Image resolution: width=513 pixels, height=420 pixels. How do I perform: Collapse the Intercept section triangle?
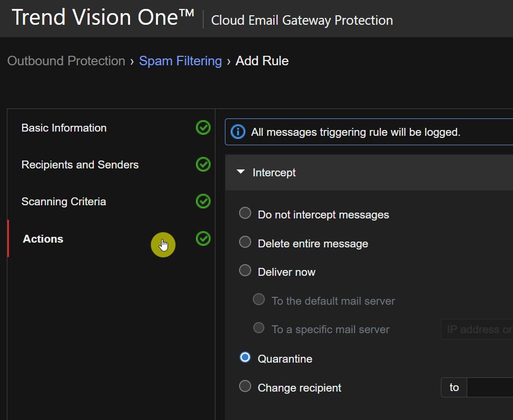tap(241, 172)
